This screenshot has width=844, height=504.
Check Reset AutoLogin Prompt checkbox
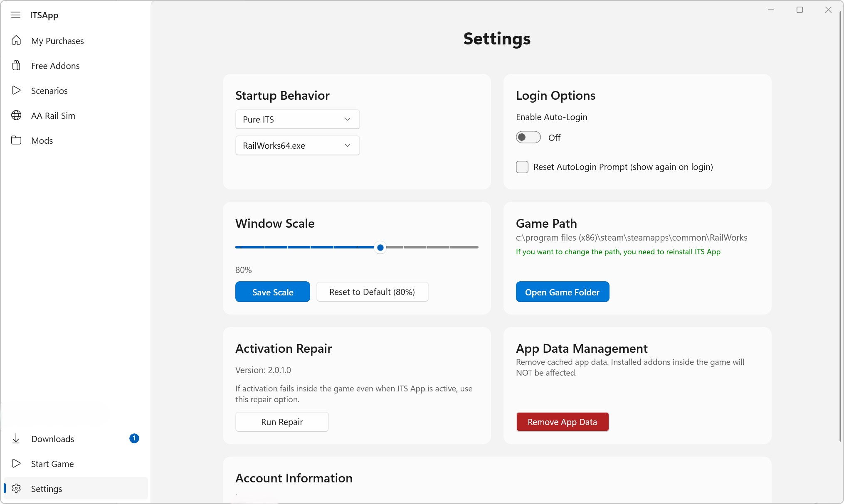(x=522, y=167)
